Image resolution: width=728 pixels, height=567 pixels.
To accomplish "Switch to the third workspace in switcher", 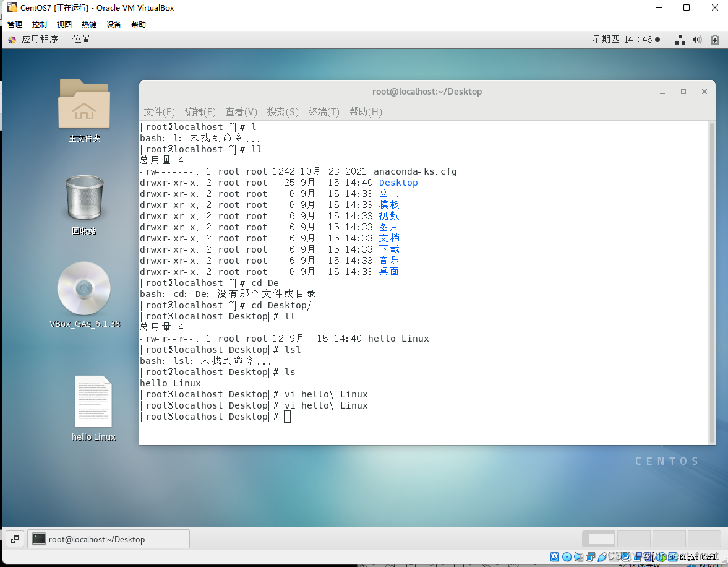I will point(669,539).
